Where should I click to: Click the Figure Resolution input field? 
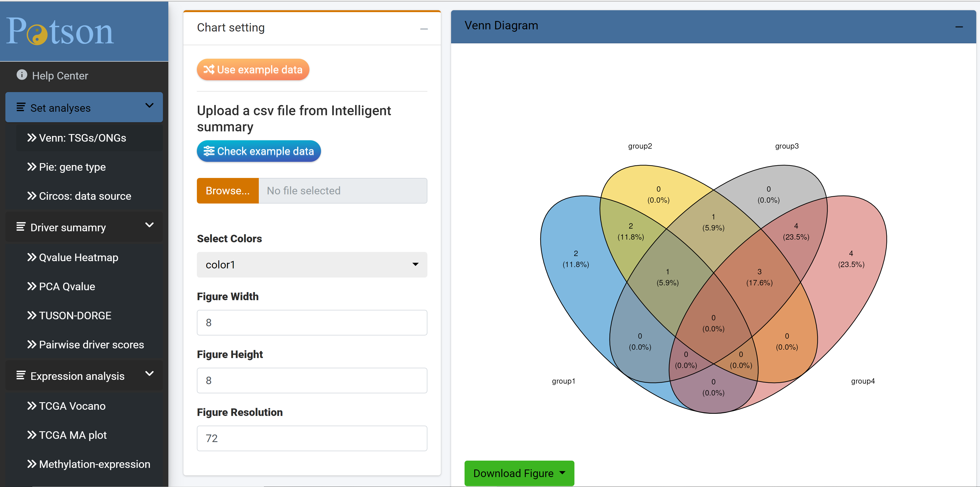pyautogui.click(x=312, y=438)
